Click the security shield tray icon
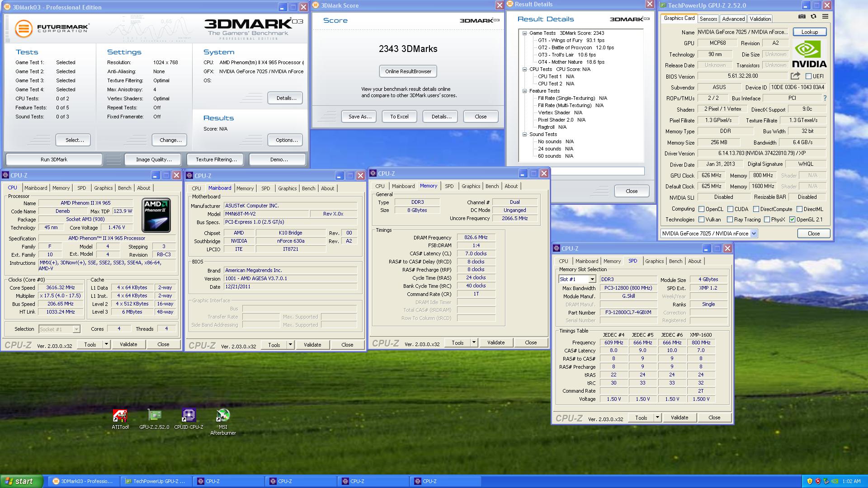Viewport: 868px width, 488px height. 810,482
